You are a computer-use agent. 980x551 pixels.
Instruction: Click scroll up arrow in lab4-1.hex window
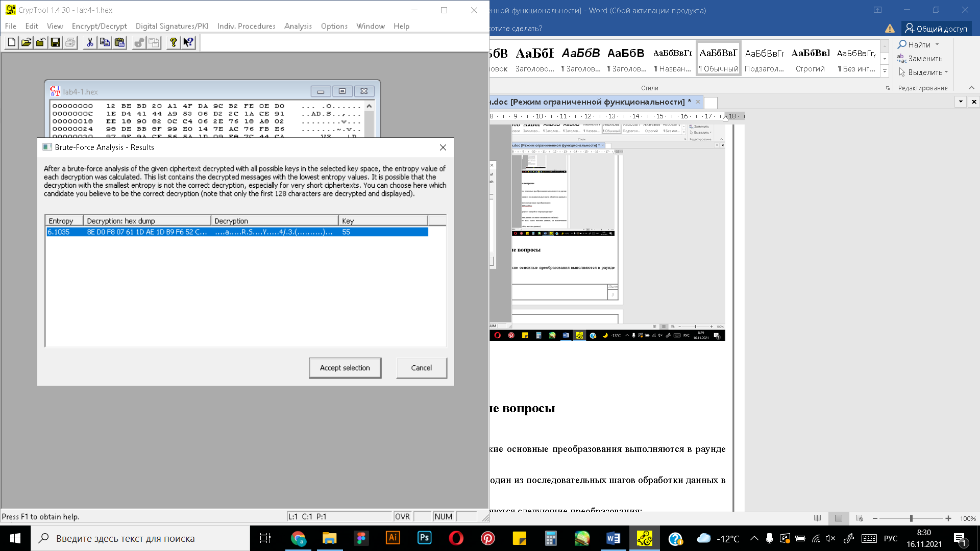(369, 107)
